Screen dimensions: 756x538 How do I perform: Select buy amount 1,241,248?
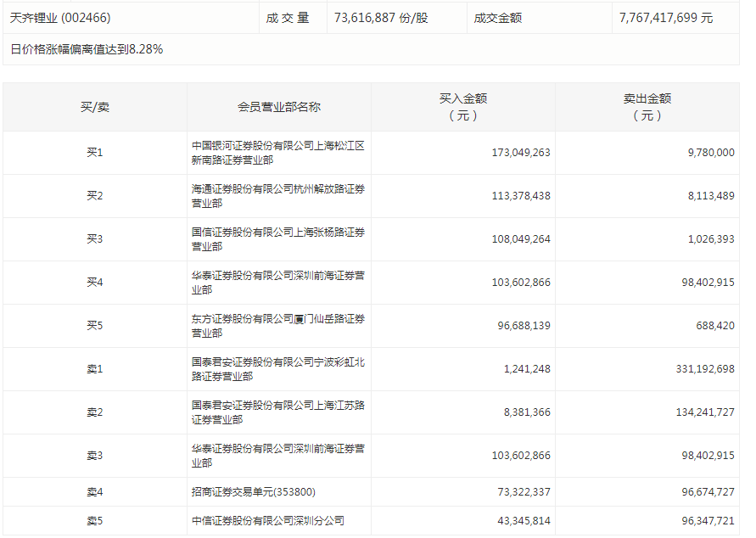pos(527,369)
